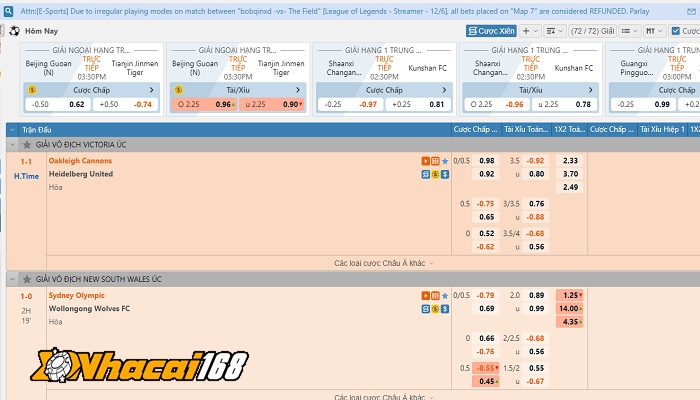
Task: Open arrow on Beijing Guoan Tài/Xỉu card
Action: (298, 90)
